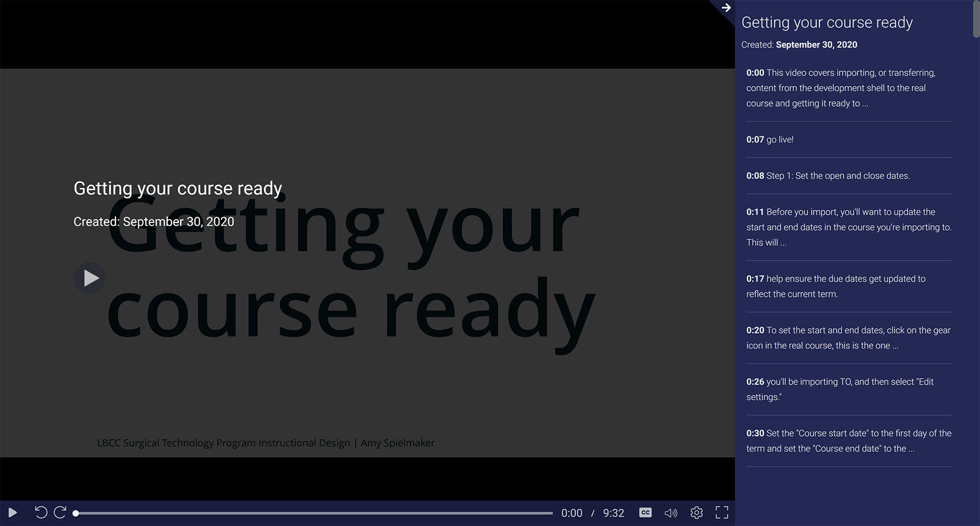The image size is (980, 526).
Task: Jump to 0:17 'help ensure the due dates' entry
Action: coord(849,286)
